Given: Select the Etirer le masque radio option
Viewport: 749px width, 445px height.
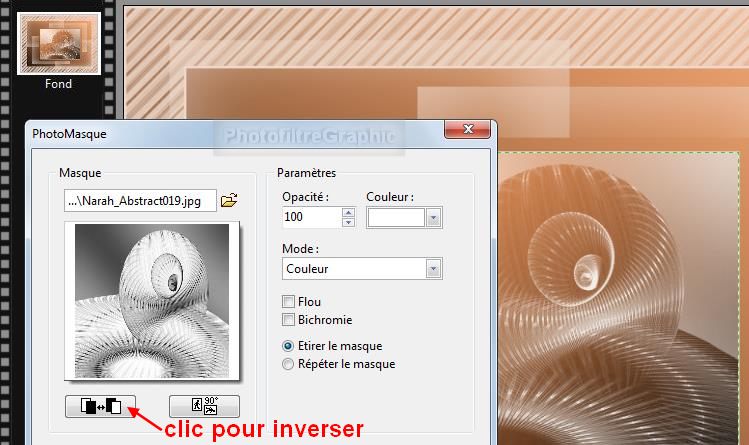Looking at the screenshot, I should [288, 346].
